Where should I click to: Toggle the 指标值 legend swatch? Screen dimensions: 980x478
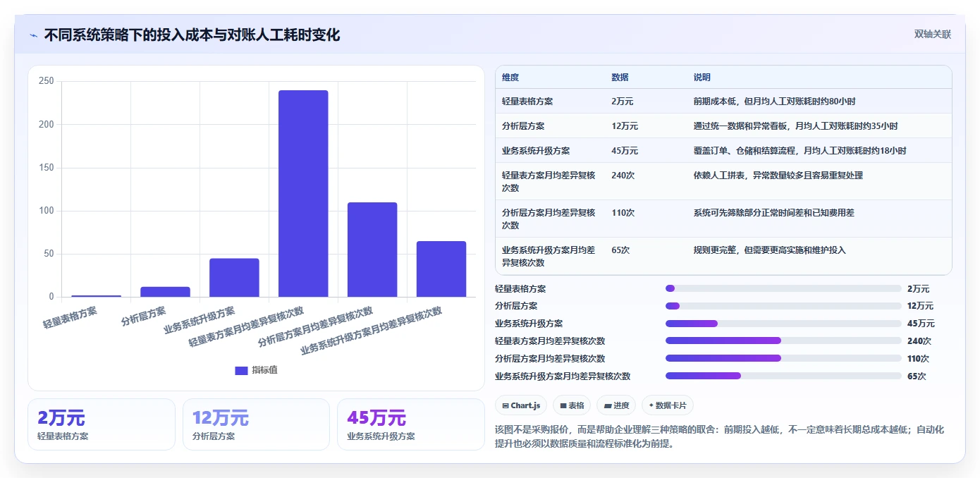[241, 370]
